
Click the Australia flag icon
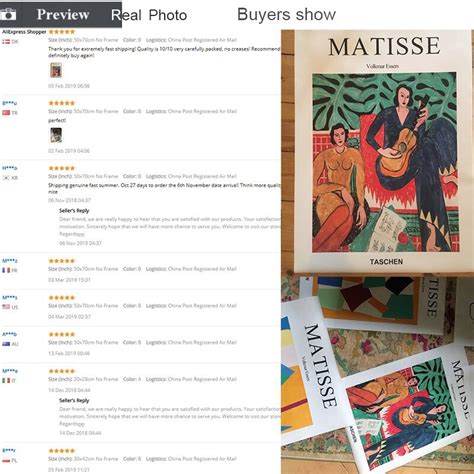pyautogui.click(x=6, y=344)
